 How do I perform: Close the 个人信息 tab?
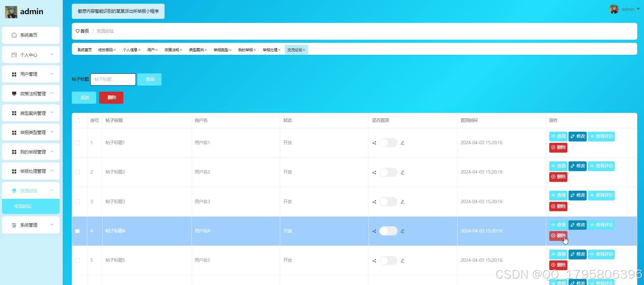(x=139, y=50)
